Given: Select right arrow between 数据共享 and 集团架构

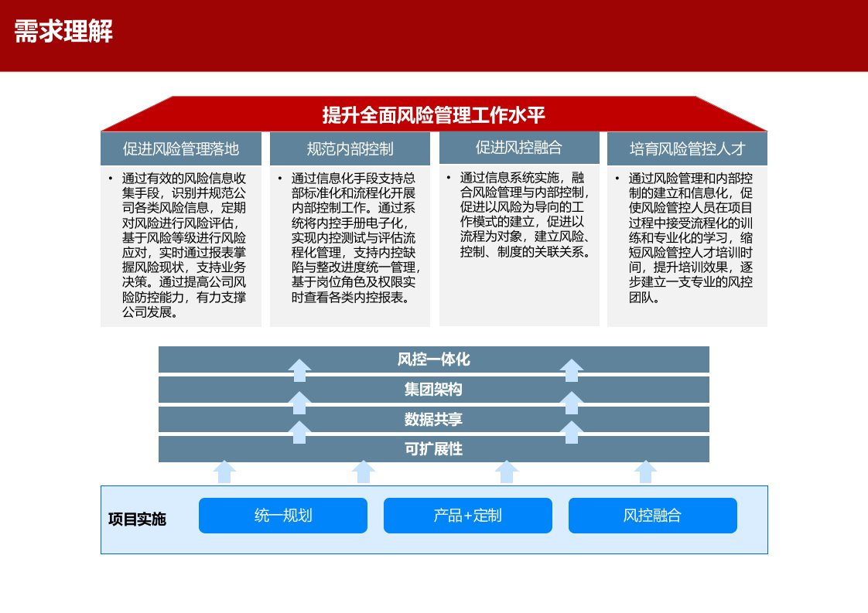Looking at the screenshot, I should [x=571, y=402].
